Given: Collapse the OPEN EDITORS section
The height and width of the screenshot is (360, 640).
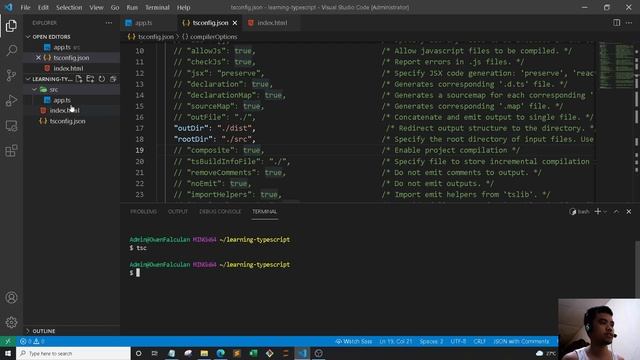Looking at the screenshot, I should pyautogui.click(x=72, y=37).
